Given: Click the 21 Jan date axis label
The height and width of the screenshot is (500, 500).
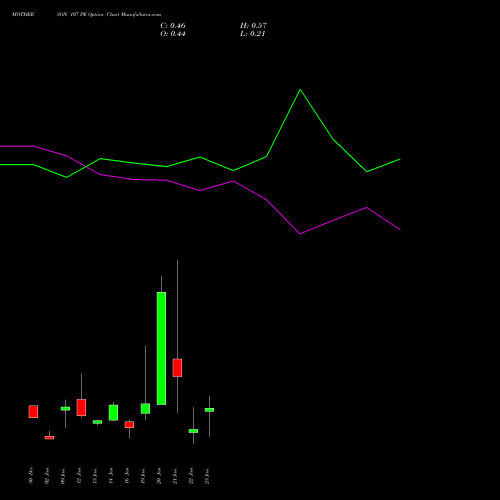Looking at the screenshot, I should [x=175, y=476].
